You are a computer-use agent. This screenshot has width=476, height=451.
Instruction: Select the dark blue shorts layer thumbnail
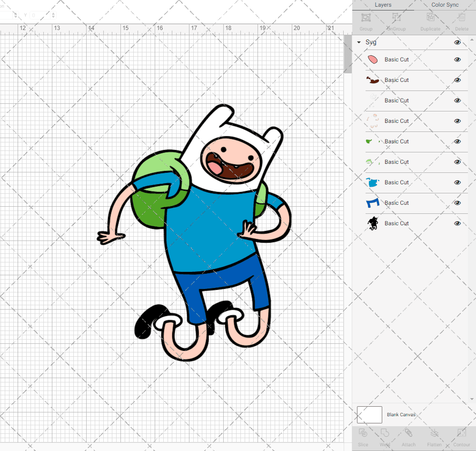coord(373,203)
